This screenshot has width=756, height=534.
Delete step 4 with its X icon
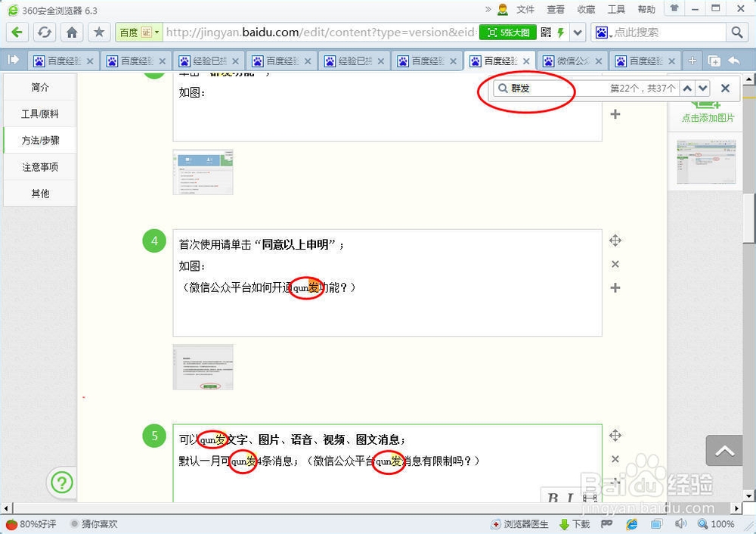pos(615,264)
